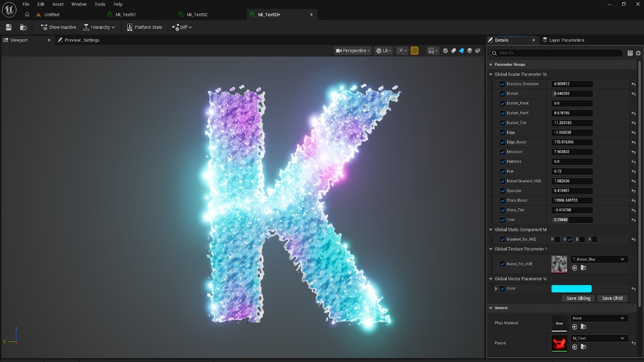Open the Window menu
Image resolution: width=644 pixels, height=362 pixels.
point(79,4)
